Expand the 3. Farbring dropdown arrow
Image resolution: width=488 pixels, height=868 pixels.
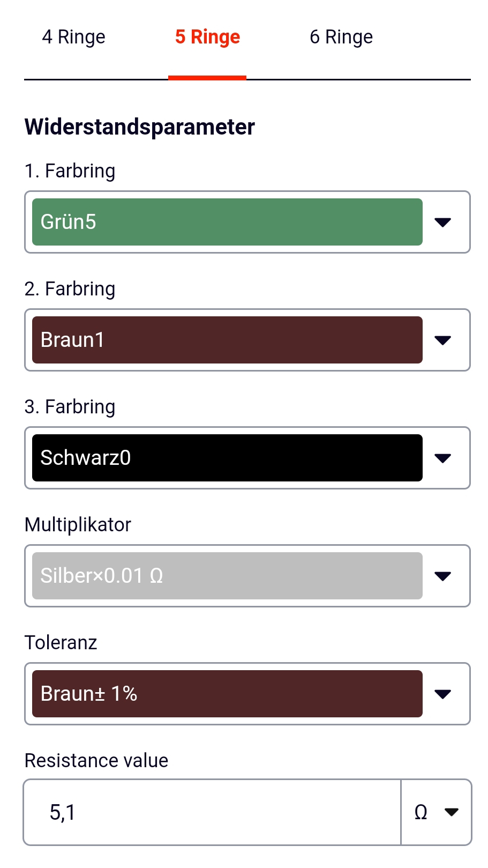442,458
